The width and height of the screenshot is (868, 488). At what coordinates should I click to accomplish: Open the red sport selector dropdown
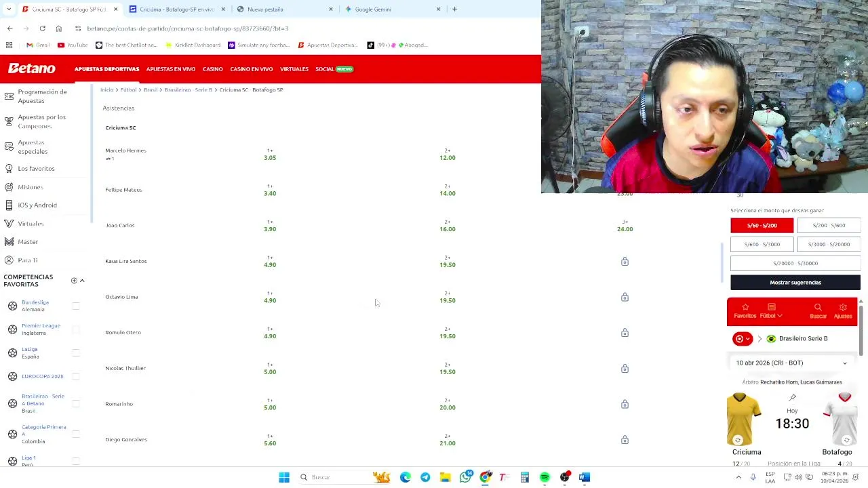click(x=743, y=338)
